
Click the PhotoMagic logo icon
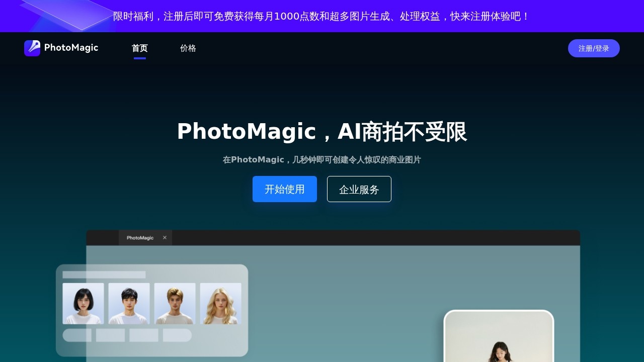[32, 48]
